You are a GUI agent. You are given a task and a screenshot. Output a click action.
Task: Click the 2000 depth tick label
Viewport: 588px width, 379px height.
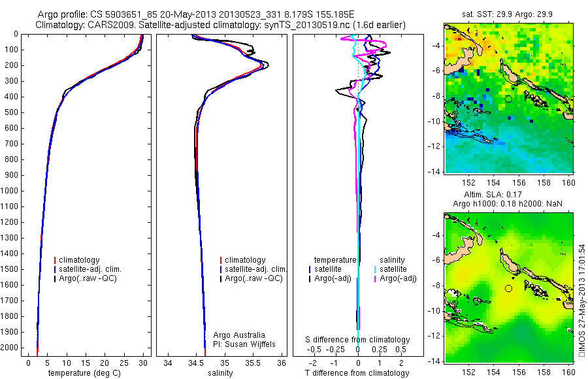(11, 348)
